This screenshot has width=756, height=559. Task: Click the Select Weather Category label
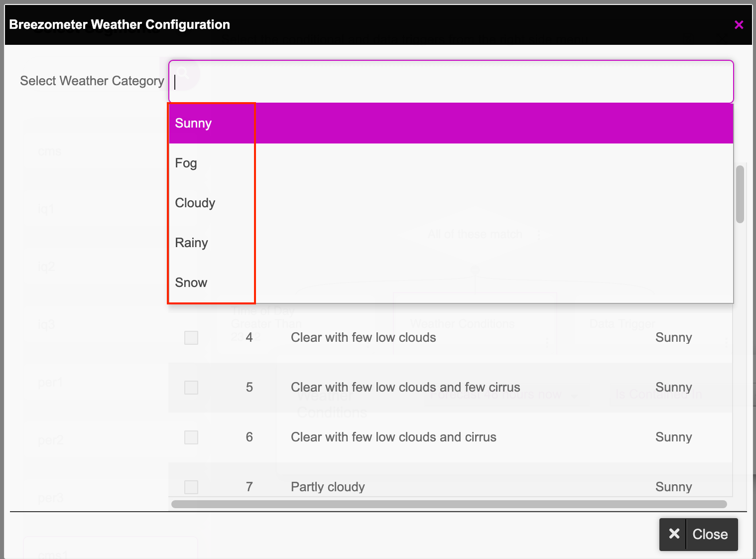coord(92,81)
